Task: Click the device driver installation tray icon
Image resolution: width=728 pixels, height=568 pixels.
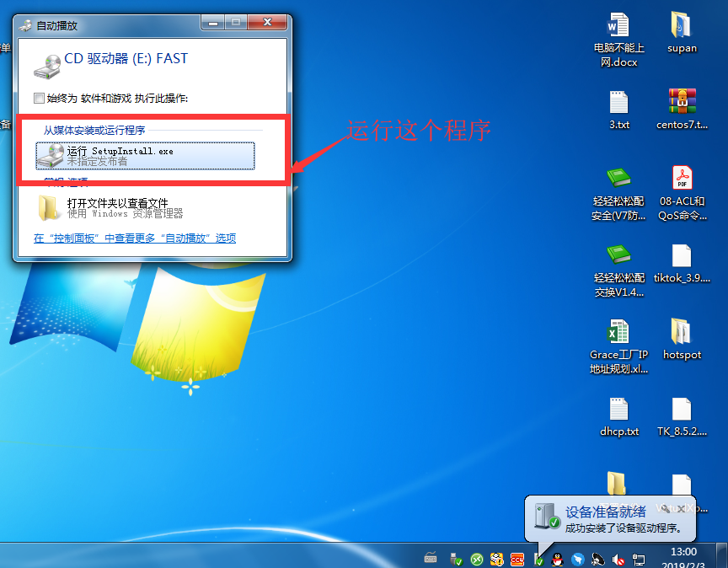Action: [x=538, y=560]
